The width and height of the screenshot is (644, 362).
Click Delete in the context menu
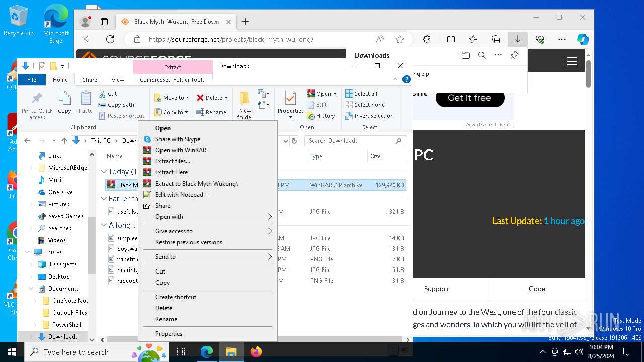click(x=164, y=308)
